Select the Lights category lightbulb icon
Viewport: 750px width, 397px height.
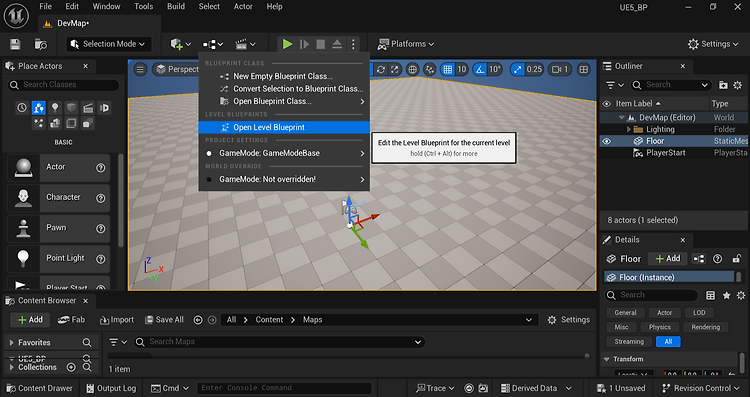(55, 108)
